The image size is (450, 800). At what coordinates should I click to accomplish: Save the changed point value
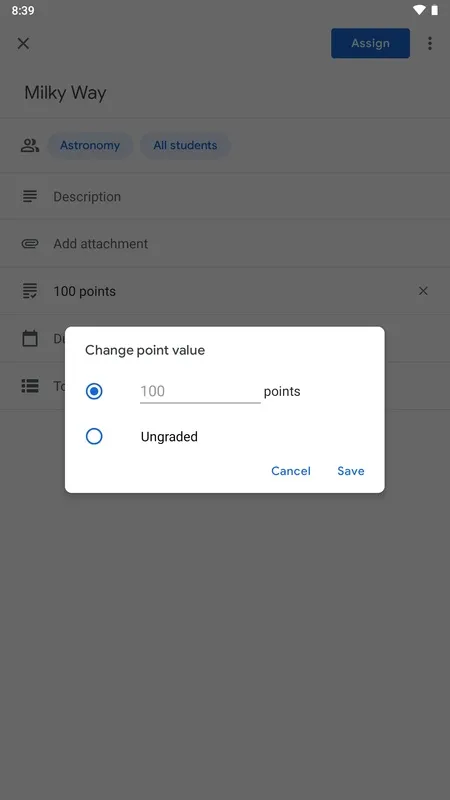351,471
